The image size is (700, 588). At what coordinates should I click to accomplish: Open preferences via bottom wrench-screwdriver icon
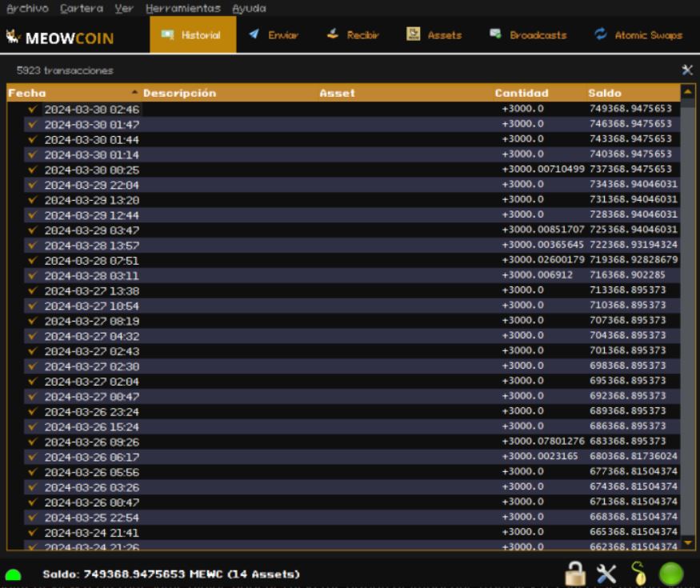606,574
